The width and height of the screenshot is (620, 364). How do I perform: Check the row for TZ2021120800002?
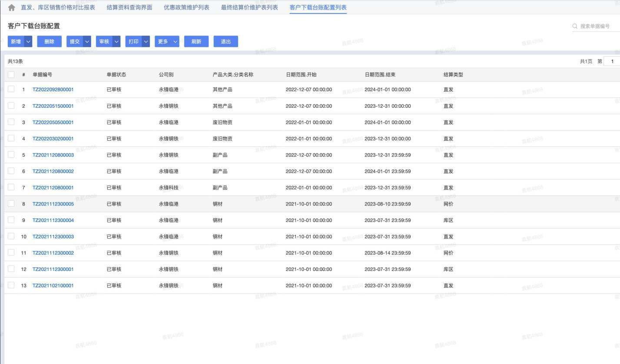coord(11,171)
